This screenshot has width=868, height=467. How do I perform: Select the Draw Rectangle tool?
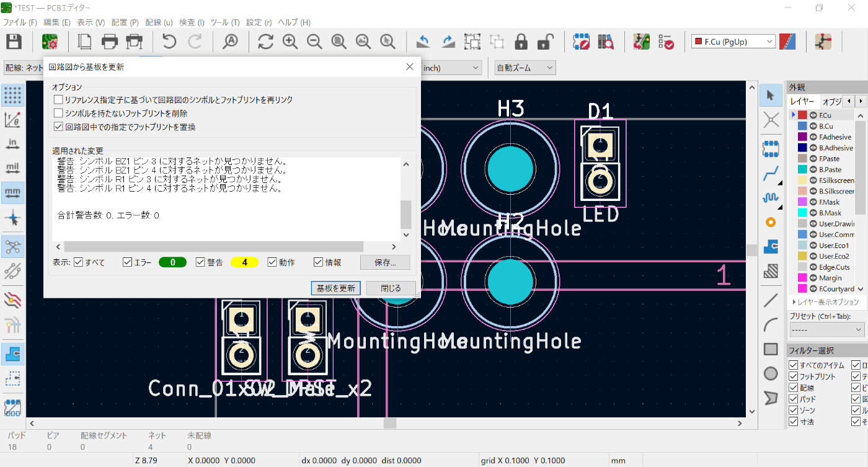pyautogui.click(x=771, y=349)
